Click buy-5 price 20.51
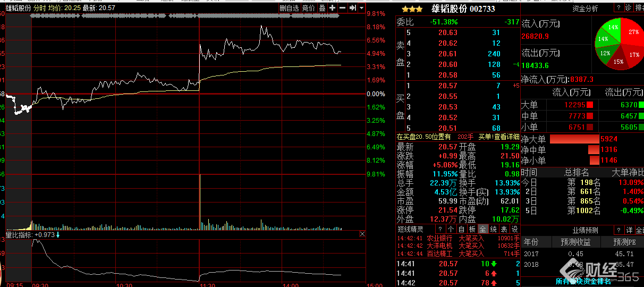The width and height of the screenshot is (644, 287). pyautogui.click(x=447, y=128)
